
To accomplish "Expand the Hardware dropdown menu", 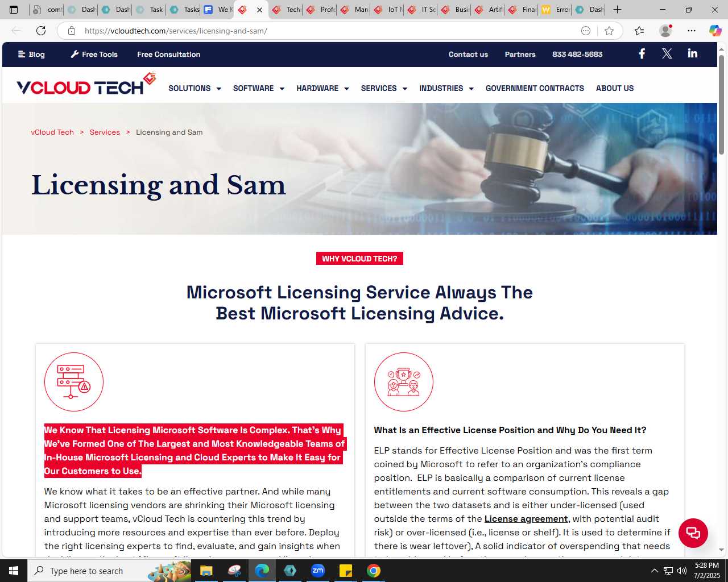I will point(322,88).
